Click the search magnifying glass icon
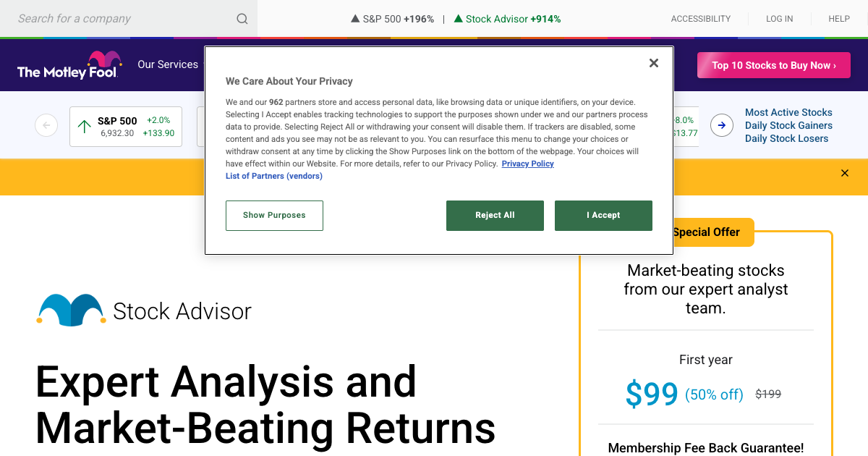The width and height of the screenshot is (868, 456). [242, 18]
